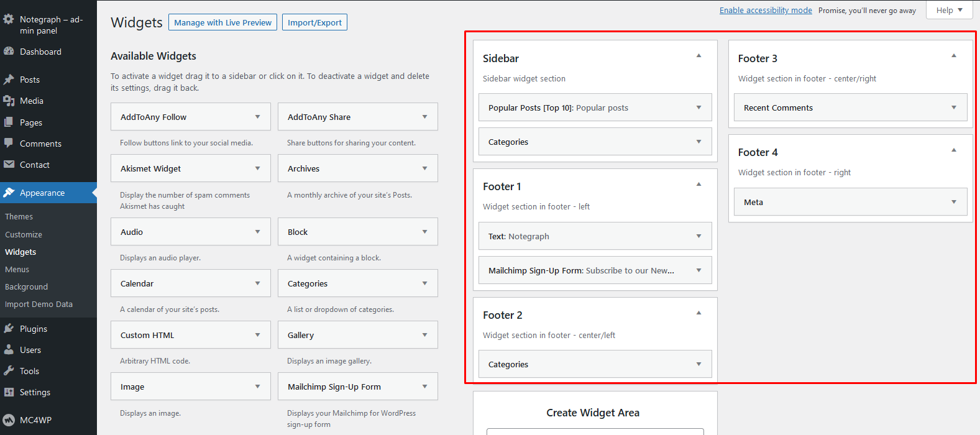Open Plugins using the plug icon
The width and height of the screenshot is (980, 435).
pyautogui.click(x=9, y=329)
